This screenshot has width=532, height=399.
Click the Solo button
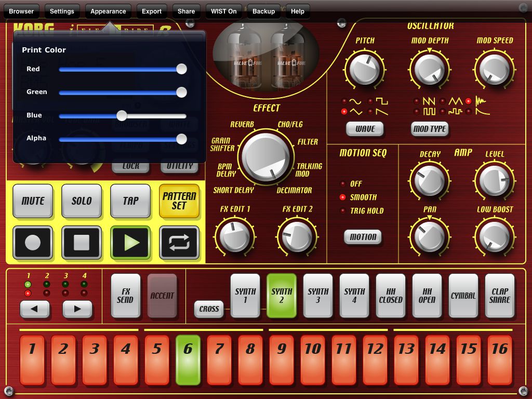[x=82, y=201]
